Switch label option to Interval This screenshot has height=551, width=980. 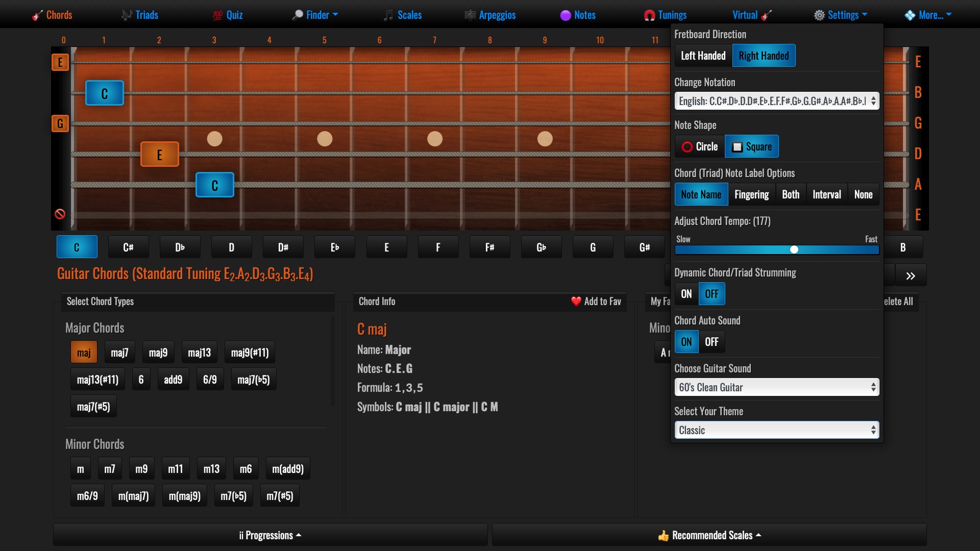pos(827,195)
